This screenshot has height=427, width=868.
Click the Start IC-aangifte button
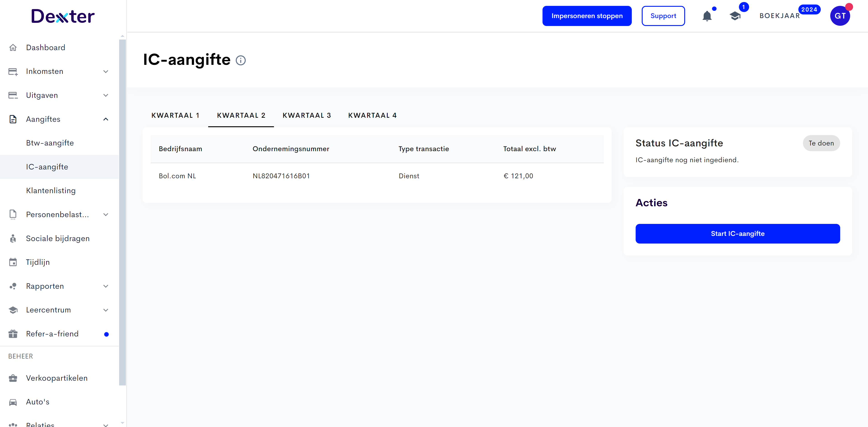pyautogui.click(x=737, y=234)
